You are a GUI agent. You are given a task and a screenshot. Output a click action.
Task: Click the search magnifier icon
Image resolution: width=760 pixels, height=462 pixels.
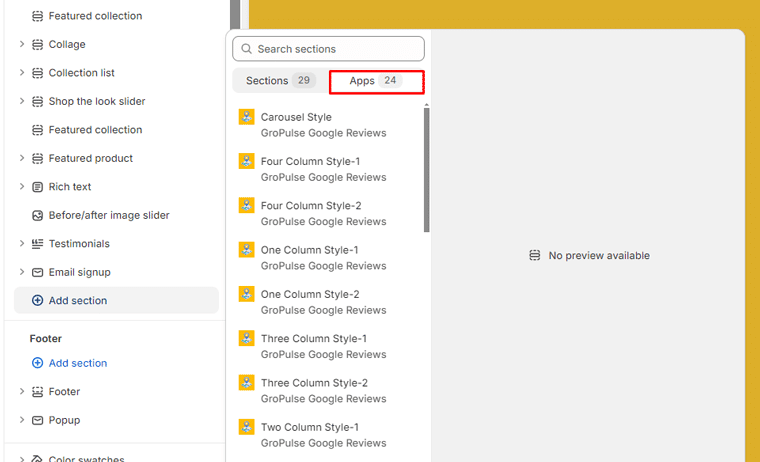(247, 49)
